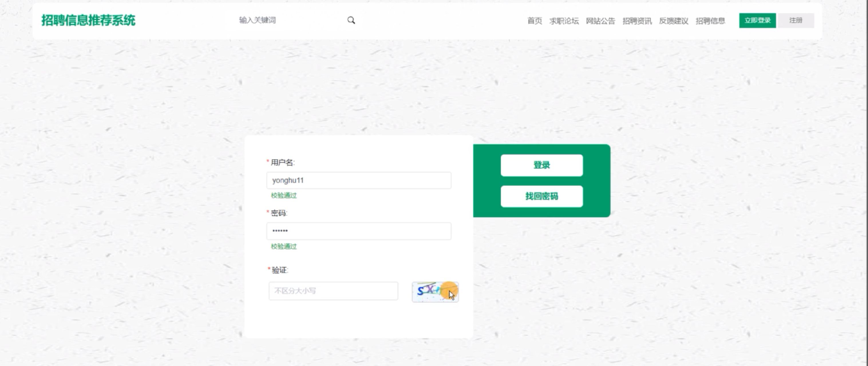The image size is (868, 366).
Task: Go to the 求职论坛 page
Action: coord(564,21)
